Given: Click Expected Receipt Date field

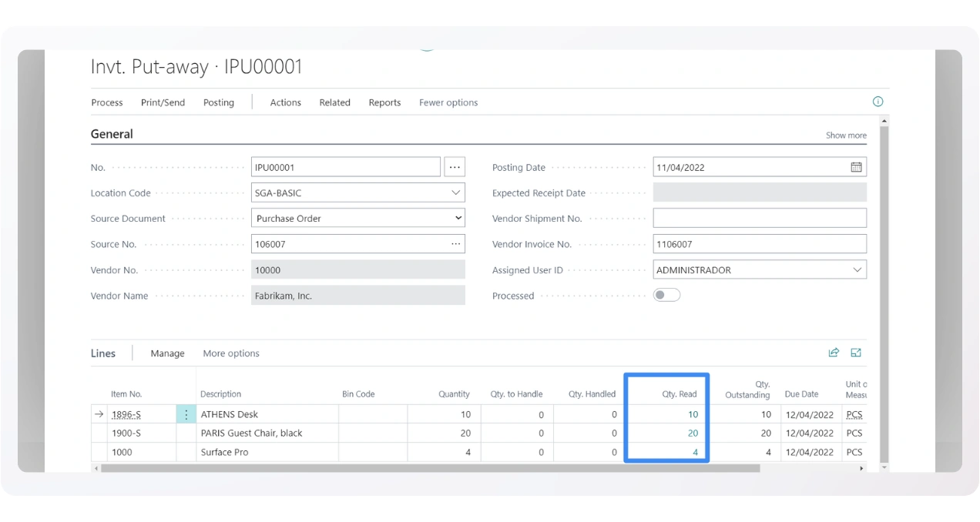Looking at the screenshot, I should pos(760,192).
